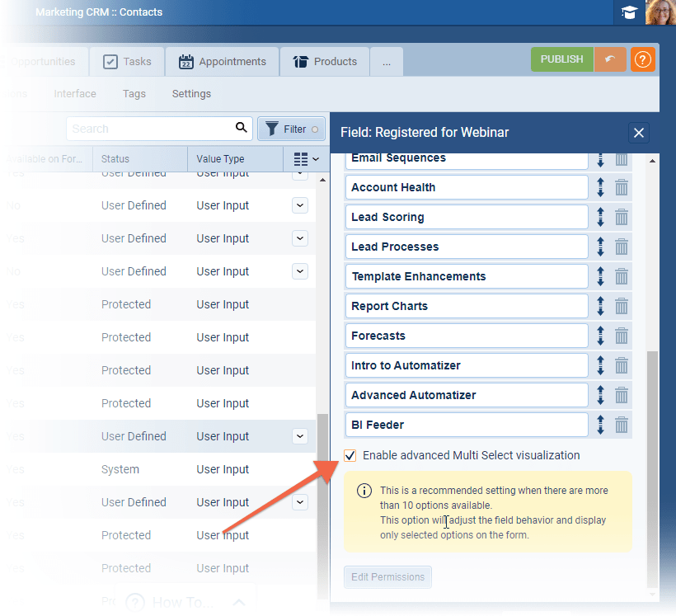Go to the Settings menu item
The width and height of the screenshot is (676, 616).
191,94
